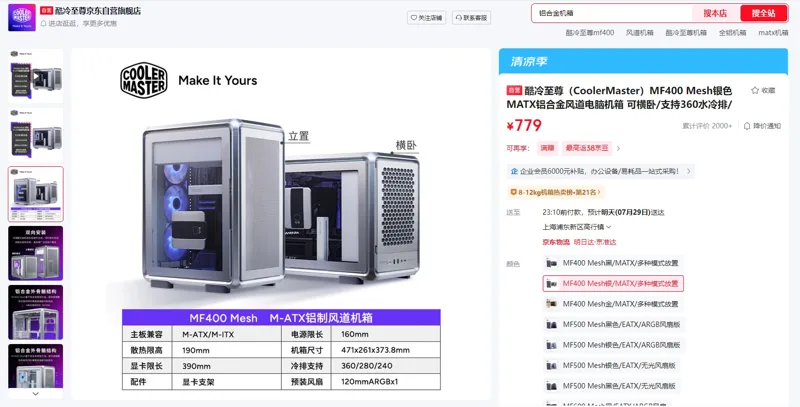Select the highlighted third product thumbnail
Screen dimensions: 800x407
click(x=36, y=194)
